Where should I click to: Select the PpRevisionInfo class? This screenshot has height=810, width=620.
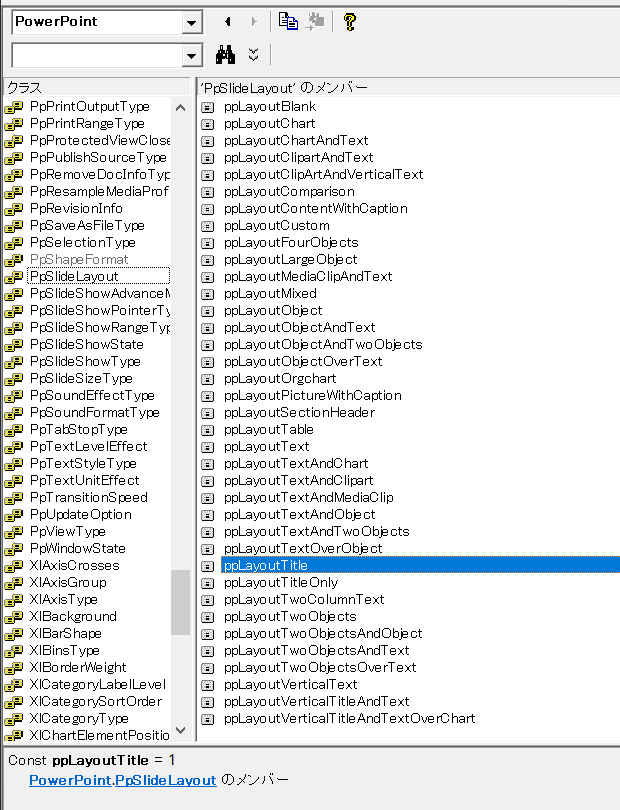[76, 208]
